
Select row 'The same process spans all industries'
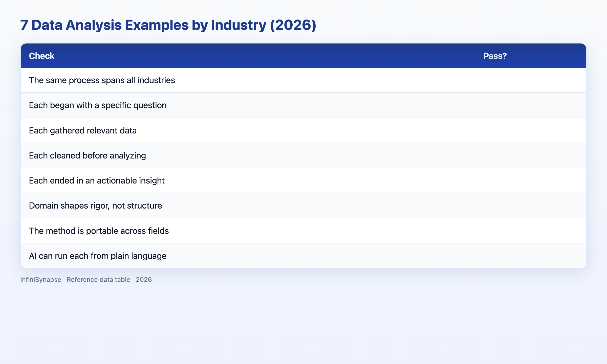coord(303,80)
